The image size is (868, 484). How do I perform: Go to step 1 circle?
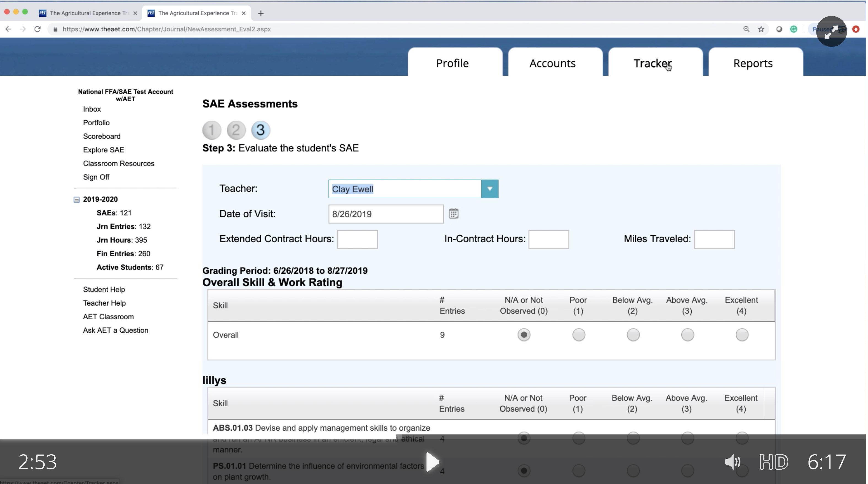click(212, 130)
